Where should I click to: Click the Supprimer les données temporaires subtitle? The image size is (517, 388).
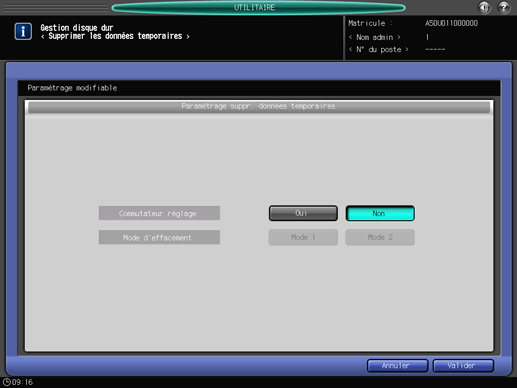[x=115, y=36]
